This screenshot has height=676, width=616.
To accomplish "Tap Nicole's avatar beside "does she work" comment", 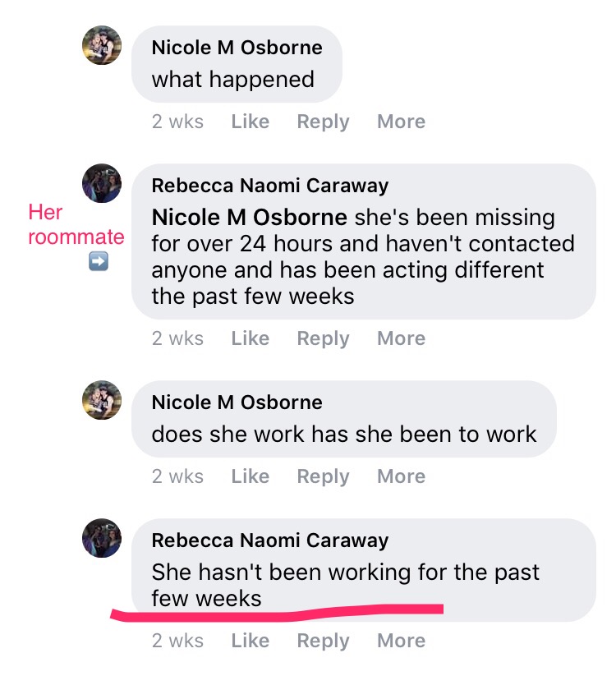I will 103,400.
